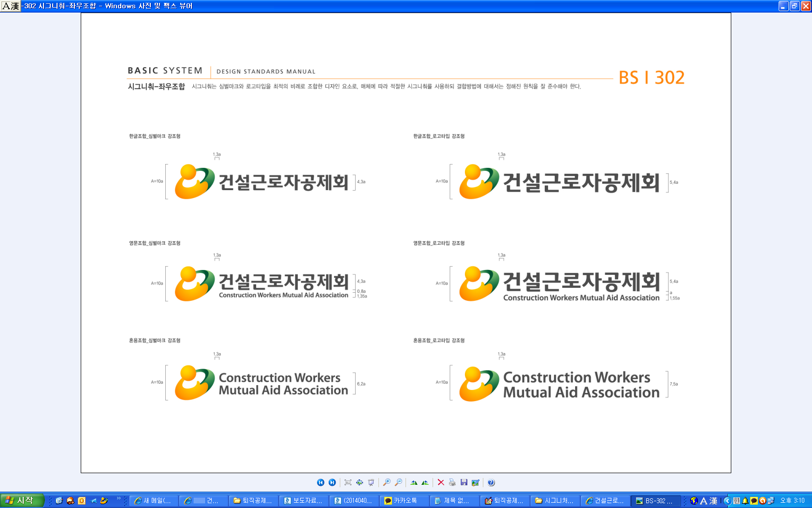Click the blue arrow quick launch icon
This screenshot has height=508, width=812.
pyautogui.click(x=94, y=501)
